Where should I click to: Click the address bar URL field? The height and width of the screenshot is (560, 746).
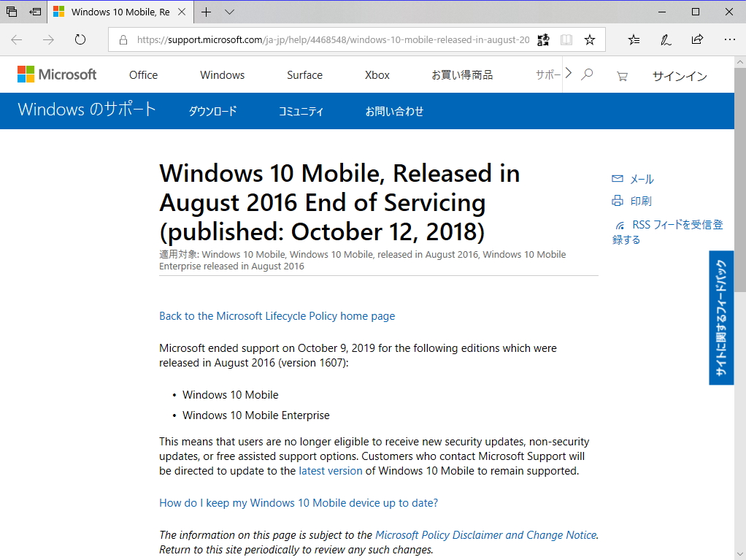pyautogui.click(x=333, y=40)
